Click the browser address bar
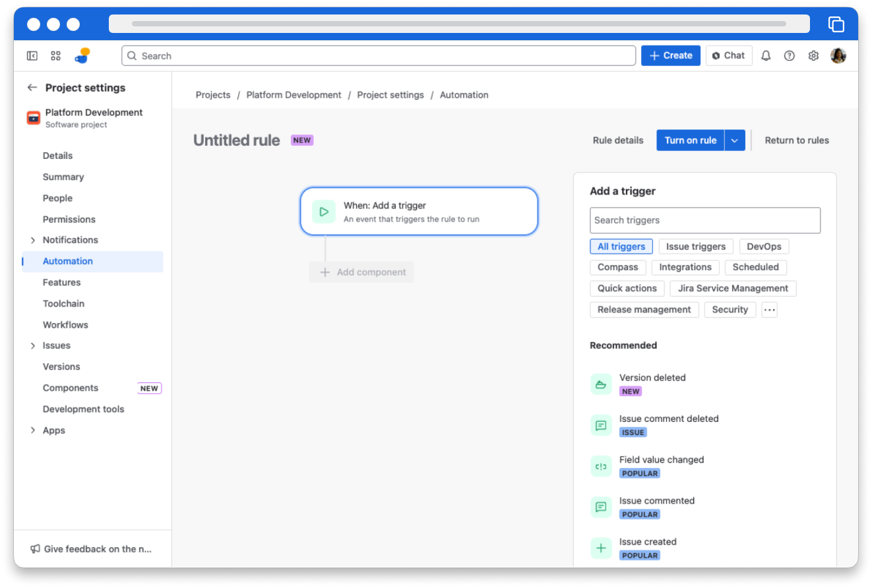 pyautogui.click(x=459, y=24)
